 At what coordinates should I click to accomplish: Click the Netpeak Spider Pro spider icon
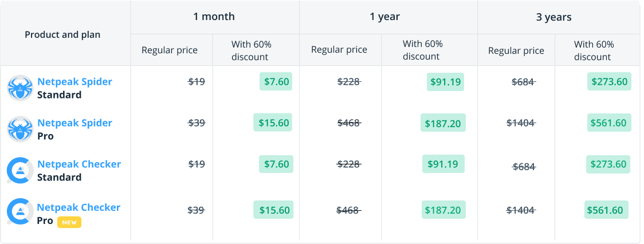point(20,129)
